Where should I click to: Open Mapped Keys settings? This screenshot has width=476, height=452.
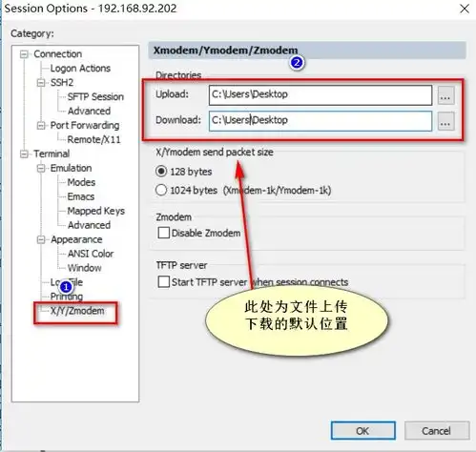point(95,211)
